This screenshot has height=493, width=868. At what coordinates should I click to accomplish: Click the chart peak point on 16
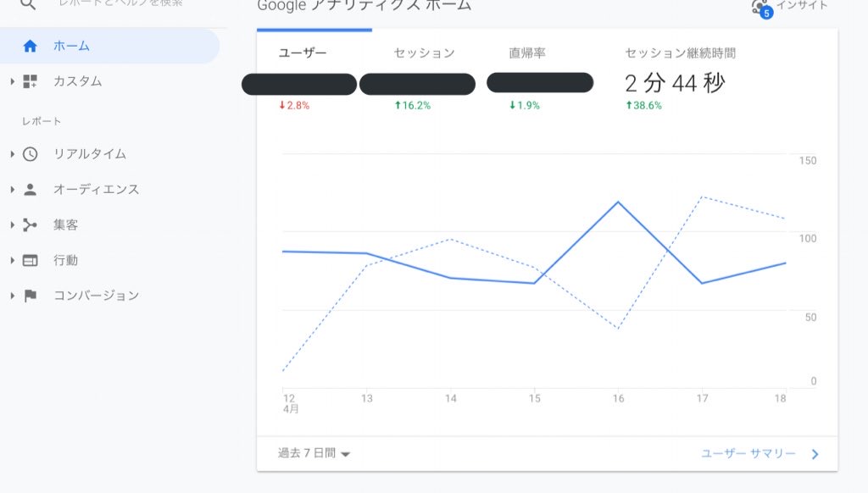[x=618, y=202]
